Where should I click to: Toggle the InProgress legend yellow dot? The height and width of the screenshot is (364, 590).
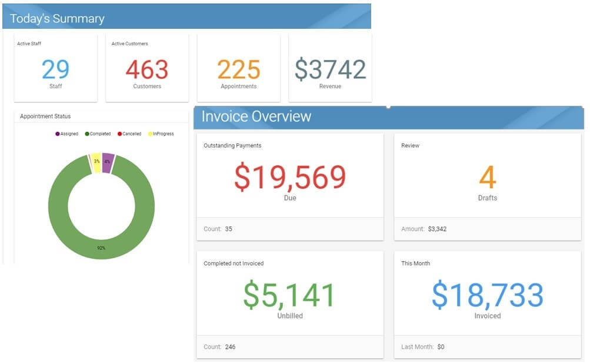coord(150,134)
